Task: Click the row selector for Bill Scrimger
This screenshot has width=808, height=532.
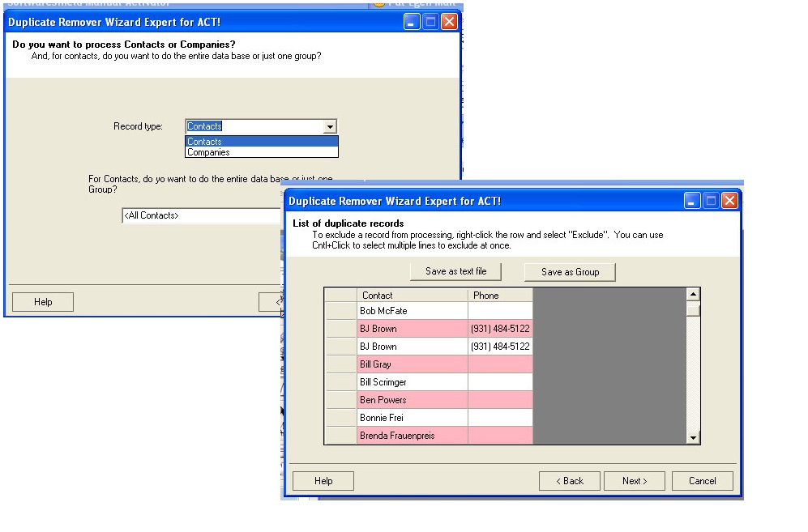Action: pos(341,382)
